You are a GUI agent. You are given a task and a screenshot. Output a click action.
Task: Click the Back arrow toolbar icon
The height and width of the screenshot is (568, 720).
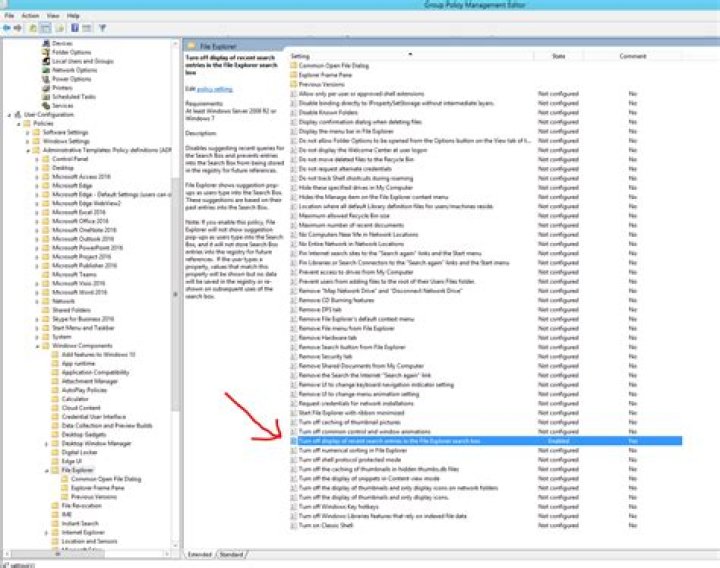pos(7,28)
